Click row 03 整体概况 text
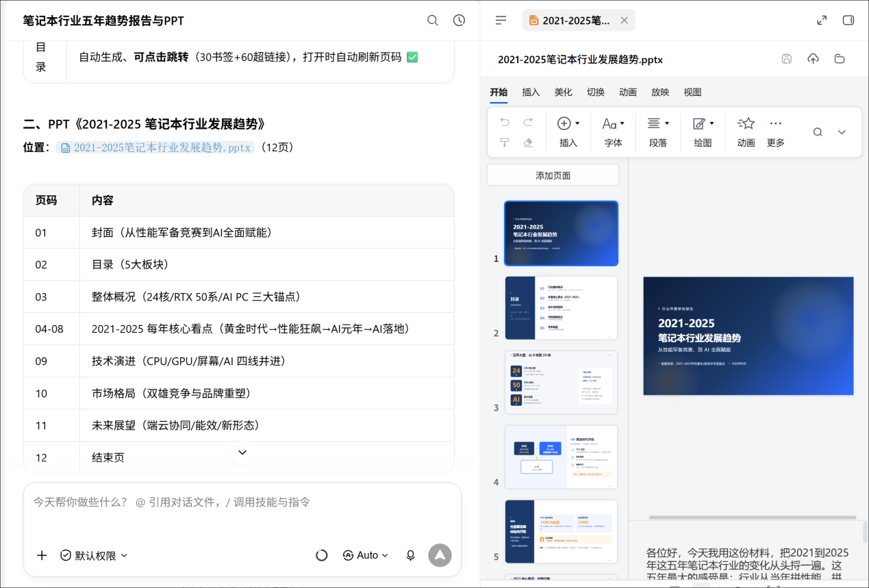This screenshot has height=588, width=869. [196, 297]
